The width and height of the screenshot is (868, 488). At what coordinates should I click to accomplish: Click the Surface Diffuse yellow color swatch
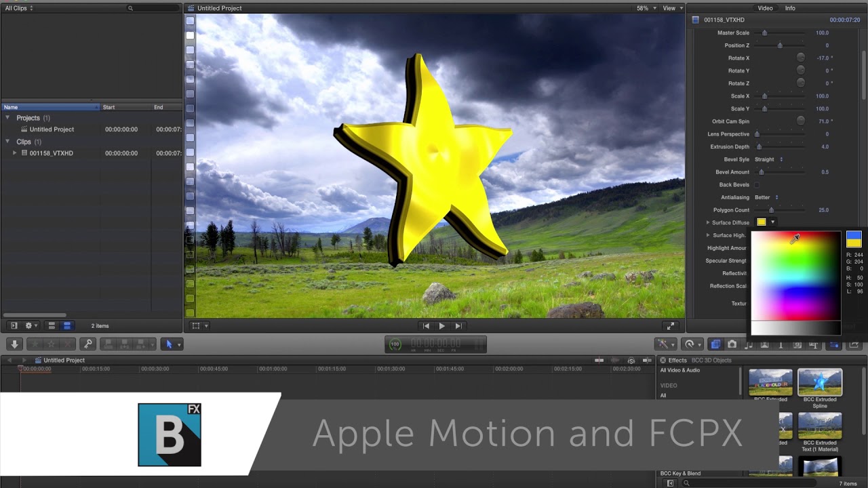tap(762, 222)
